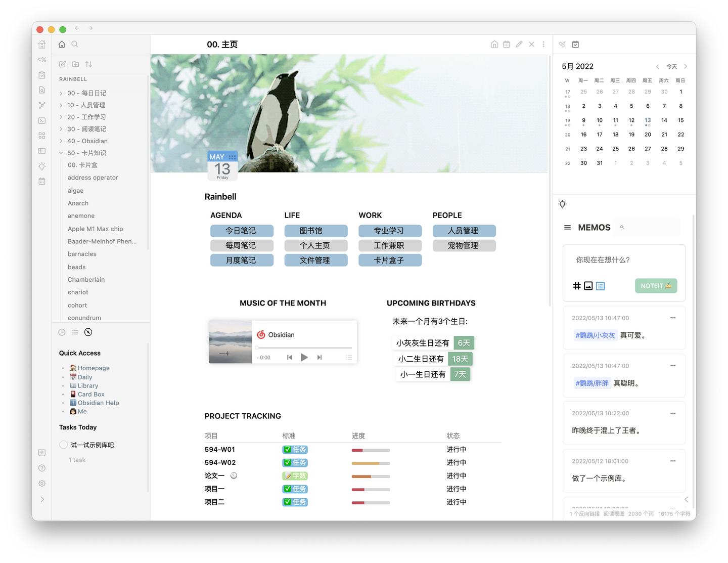This screenshot has width=728, height=563.
Task: Select the terminal icon in left ribbon
Action: [42, 120]
